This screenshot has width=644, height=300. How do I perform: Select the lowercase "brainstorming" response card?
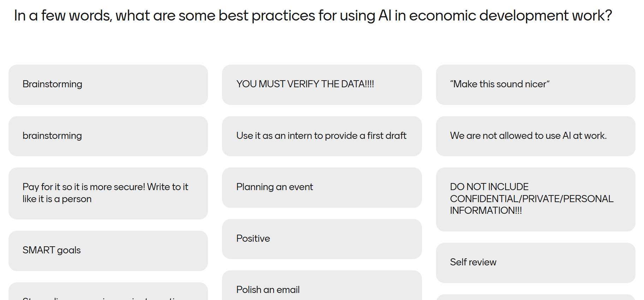point(108,136)
